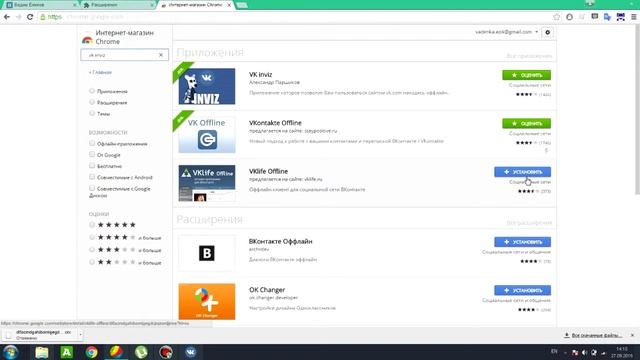Select three stars and more filter
The height and width of the screenshot is (360, 640).
(x=92, y=249)
